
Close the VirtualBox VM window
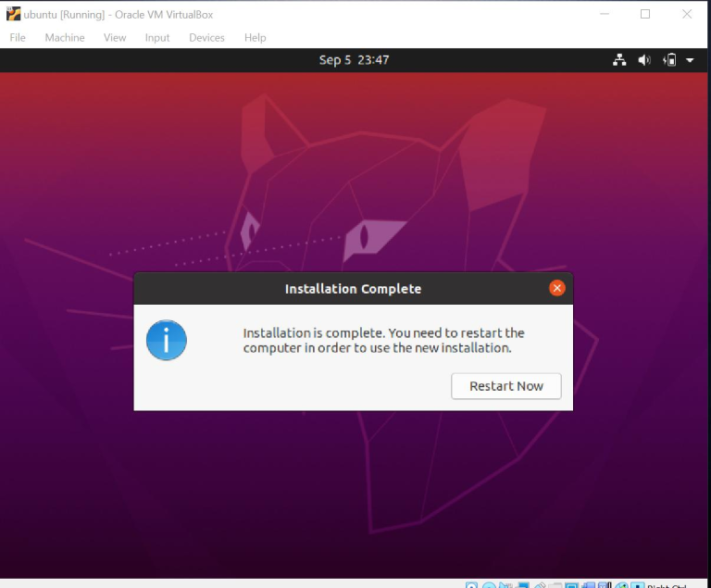[686, 14]
